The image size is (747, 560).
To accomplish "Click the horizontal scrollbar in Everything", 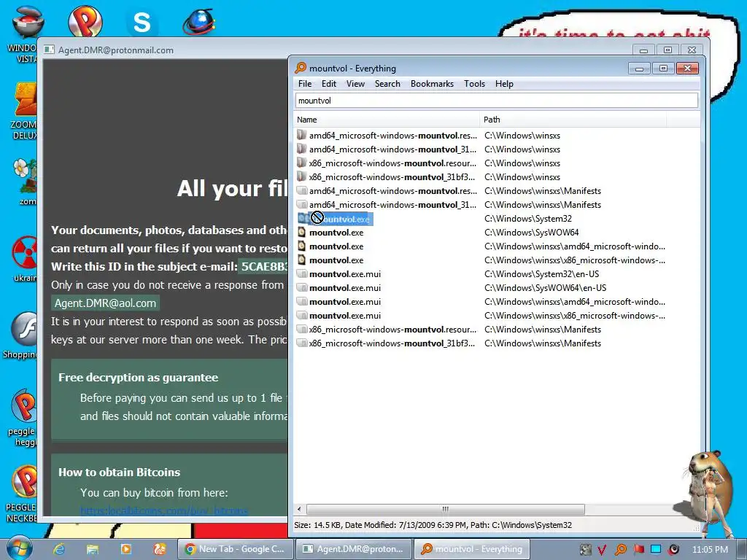I will tap(445, 509).
